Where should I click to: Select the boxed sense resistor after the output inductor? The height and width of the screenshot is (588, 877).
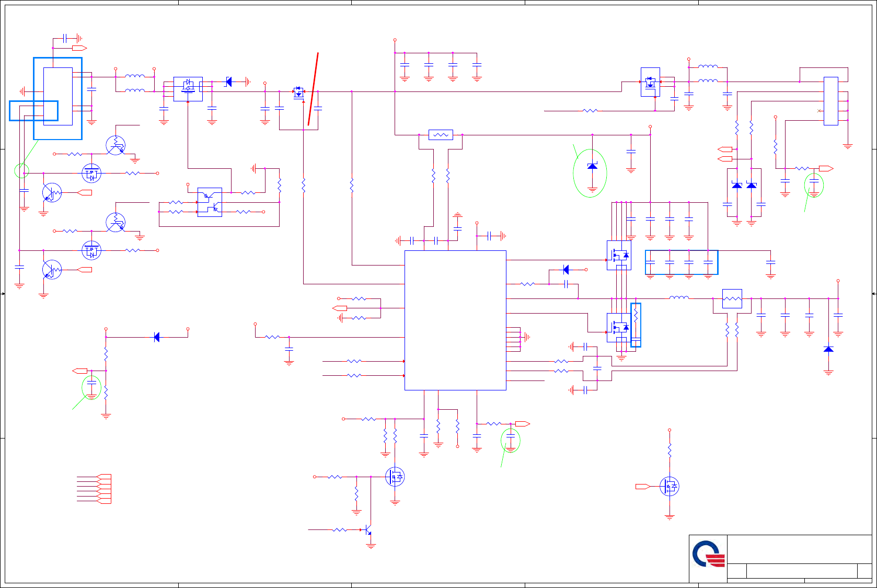[732, 298]
